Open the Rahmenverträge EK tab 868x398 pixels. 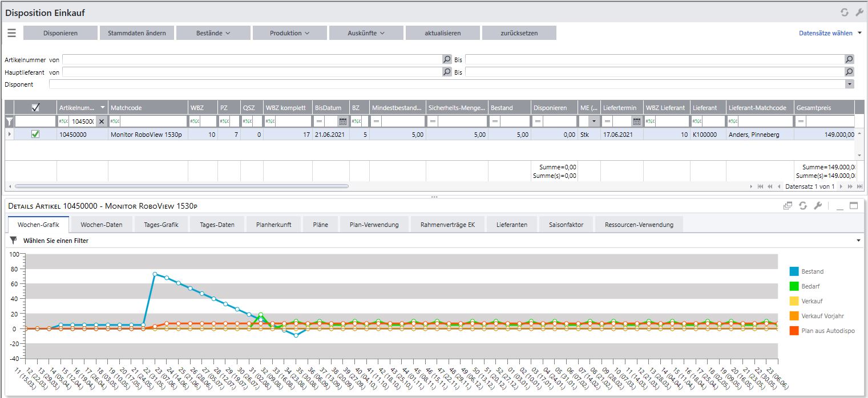coord(447,225)
